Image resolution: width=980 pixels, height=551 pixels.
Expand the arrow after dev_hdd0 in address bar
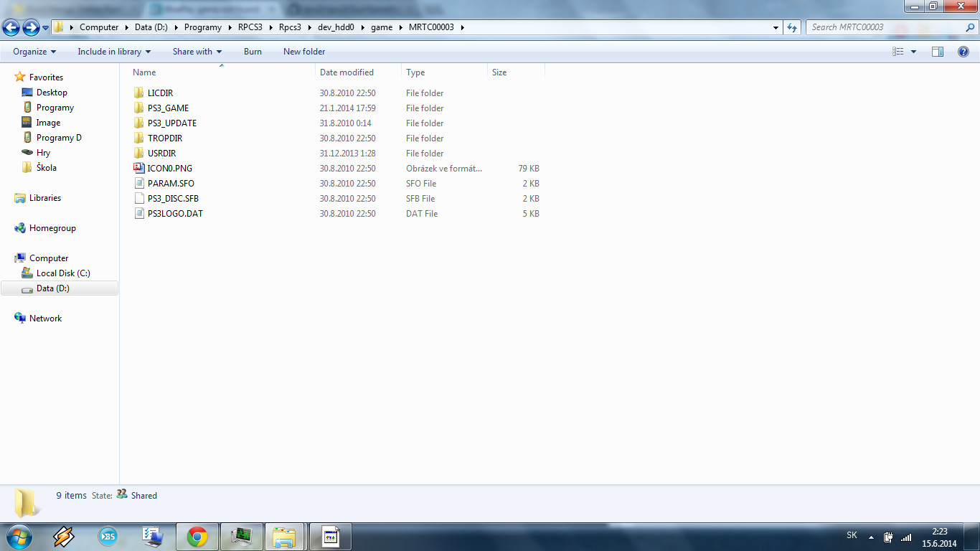[x=363, y=27]
